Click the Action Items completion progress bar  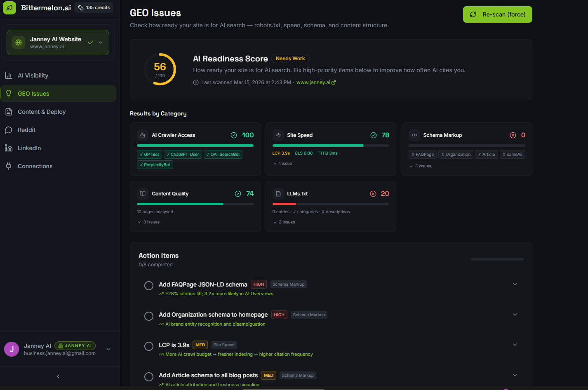click(x=497, y=259)
